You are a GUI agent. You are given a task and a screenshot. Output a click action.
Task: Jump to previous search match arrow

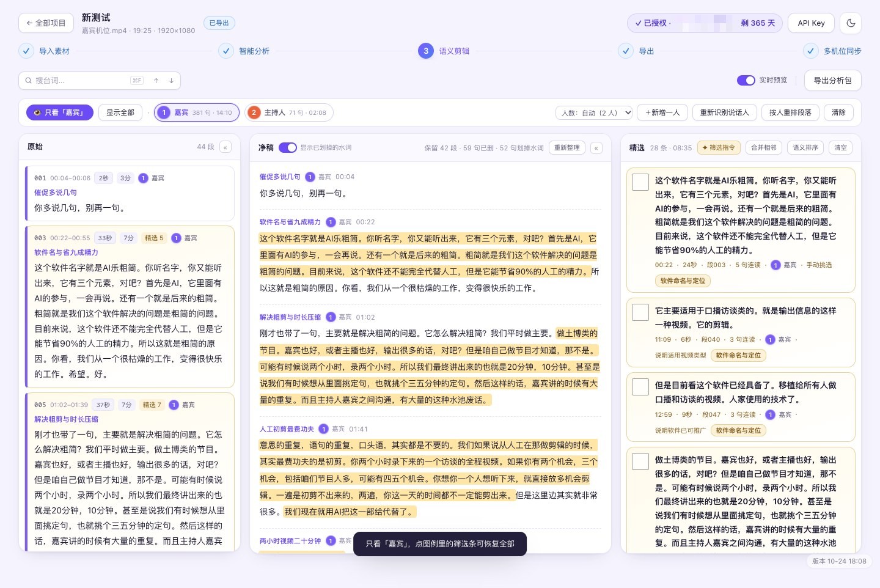[x=156, y=81]
